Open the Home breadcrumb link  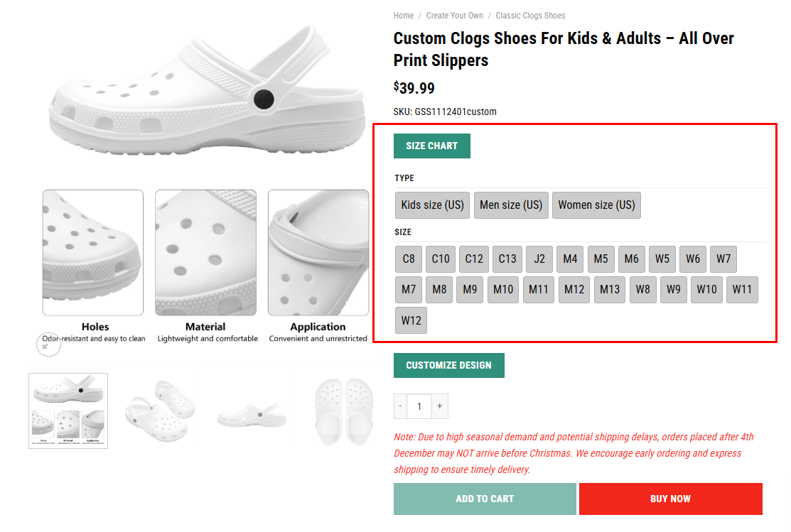click(403, 15)
